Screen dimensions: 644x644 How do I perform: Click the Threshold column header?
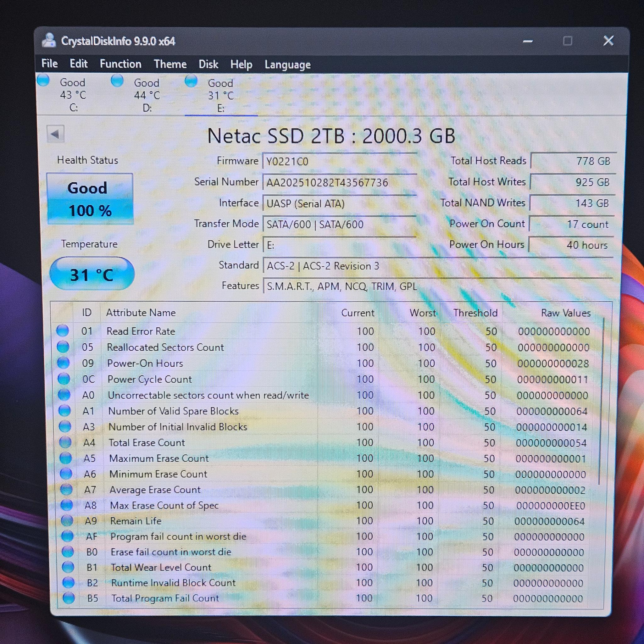475,313
